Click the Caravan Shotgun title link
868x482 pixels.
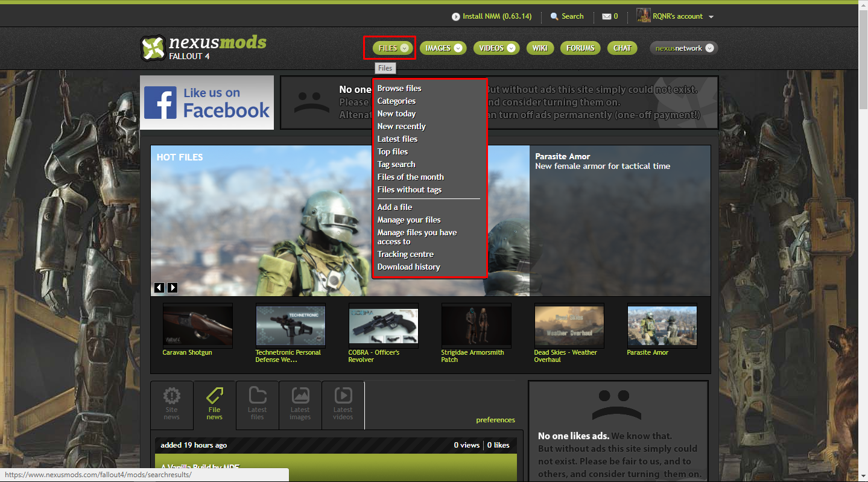coord(187,352)
